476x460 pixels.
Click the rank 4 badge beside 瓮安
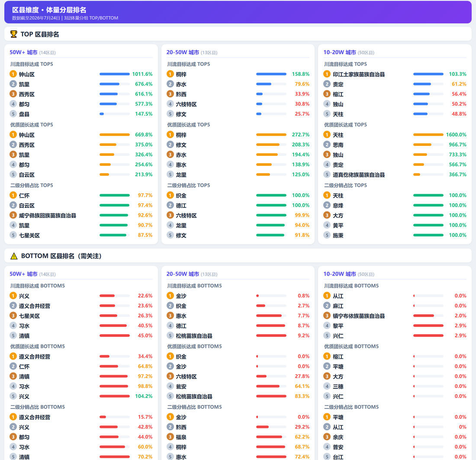tap(170, 386)
